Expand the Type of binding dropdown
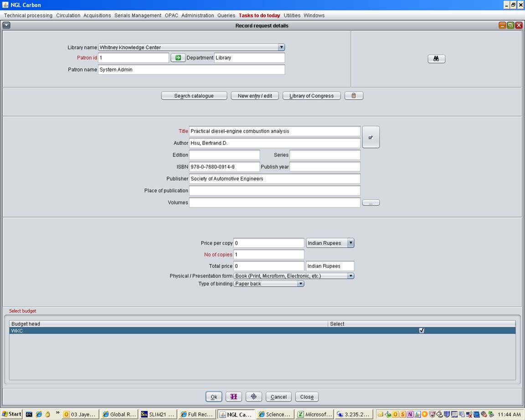 point(300,284)
